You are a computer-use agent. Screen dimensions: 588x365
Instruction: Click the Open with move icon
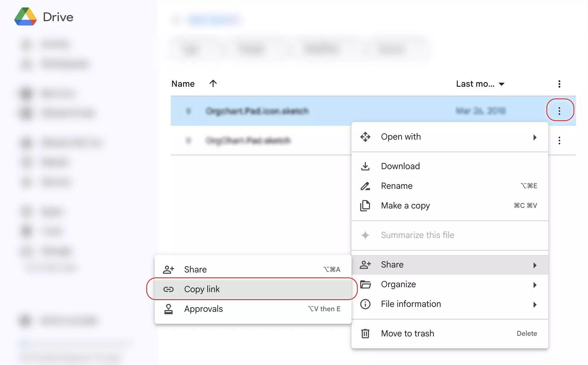[366, 137]
